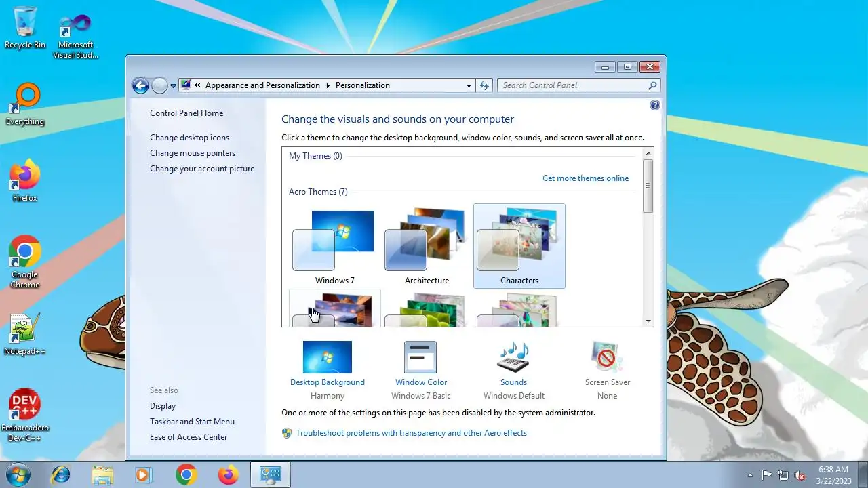This screenshot has width=868, height=488.
Task: Open the Notepad++ desktop shortcut
Action: [25, 334]
